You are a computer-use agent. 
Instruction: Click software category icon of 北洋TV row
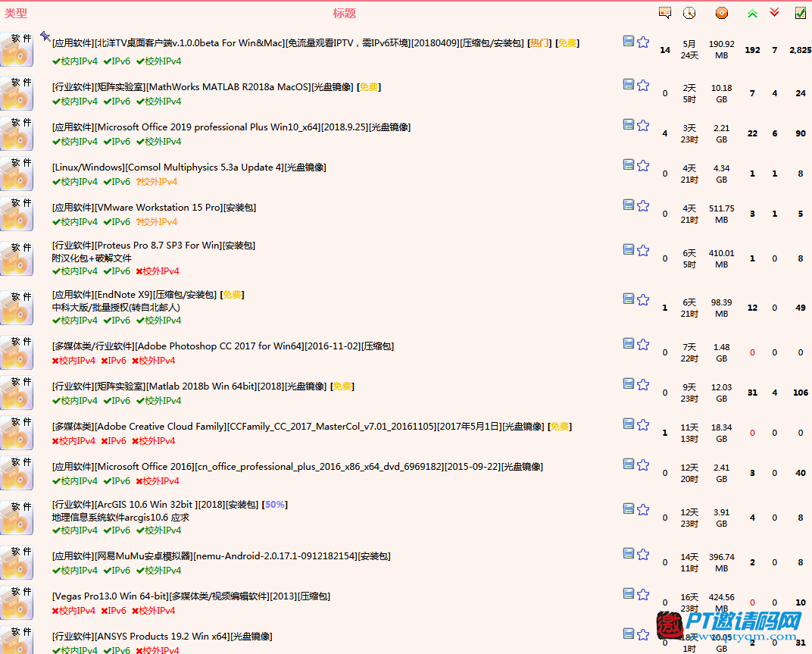[x=17, y=49]
